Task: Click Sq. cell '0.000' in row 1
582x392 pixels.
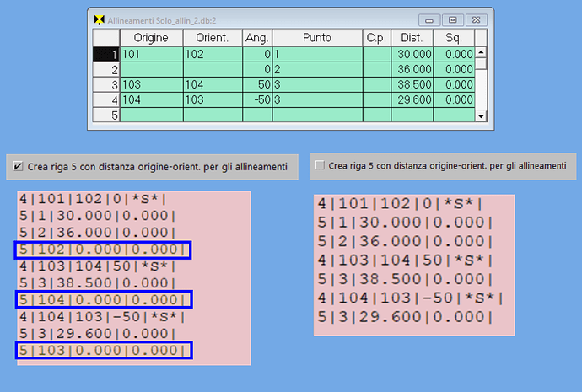Action: pyautogui.click(x=454, y=55)
